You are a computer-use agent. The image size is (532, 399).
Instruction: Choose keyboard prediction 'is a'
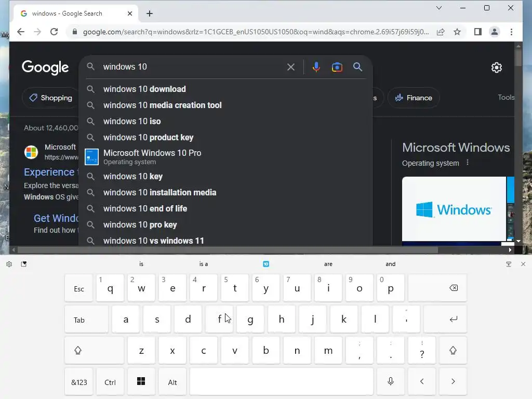(x=204, y=264)
